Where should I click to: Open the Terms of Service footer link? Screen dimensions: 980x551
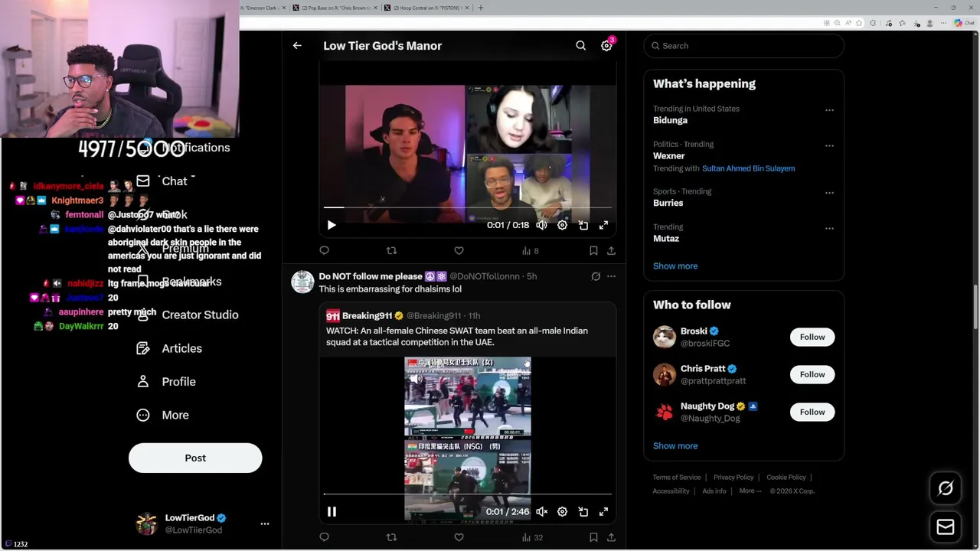(677, 478)
